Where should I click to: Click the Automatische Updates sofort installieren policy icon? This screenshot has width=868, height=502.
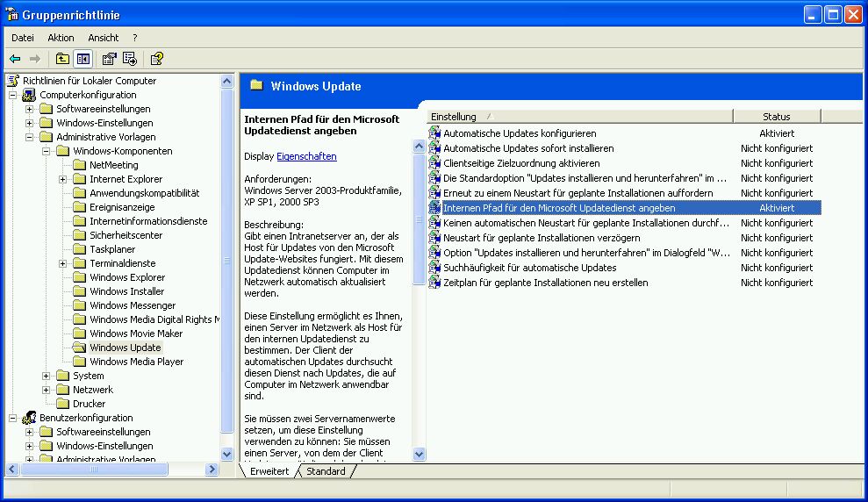pos(434,147)
